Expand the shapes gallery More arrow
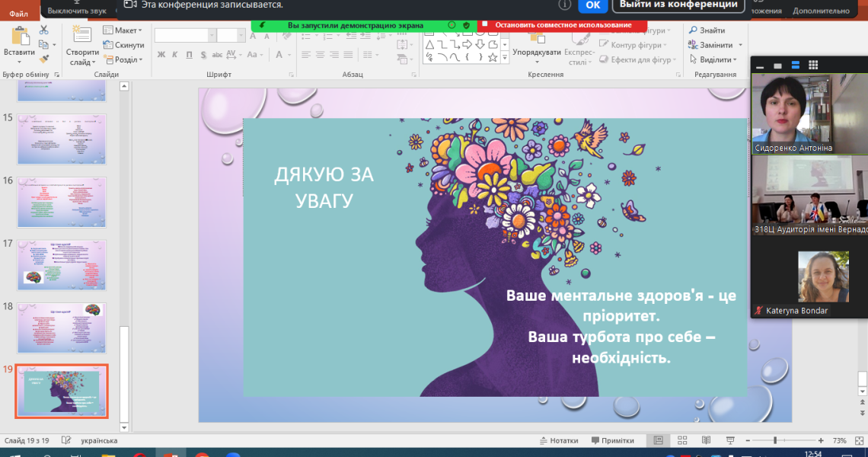Image resolution: width=868 pixels, height=457 pixels. (x=504, y=58)
